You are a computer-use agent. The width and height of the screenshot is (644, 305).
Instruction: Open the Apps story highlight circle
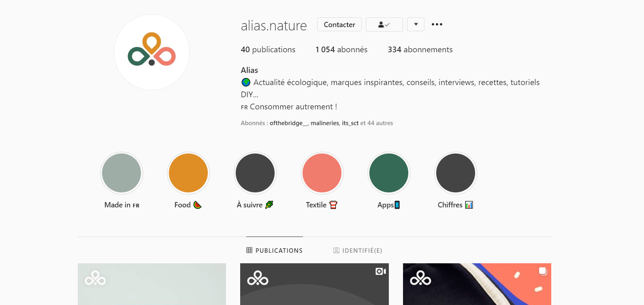coord(389,173)
